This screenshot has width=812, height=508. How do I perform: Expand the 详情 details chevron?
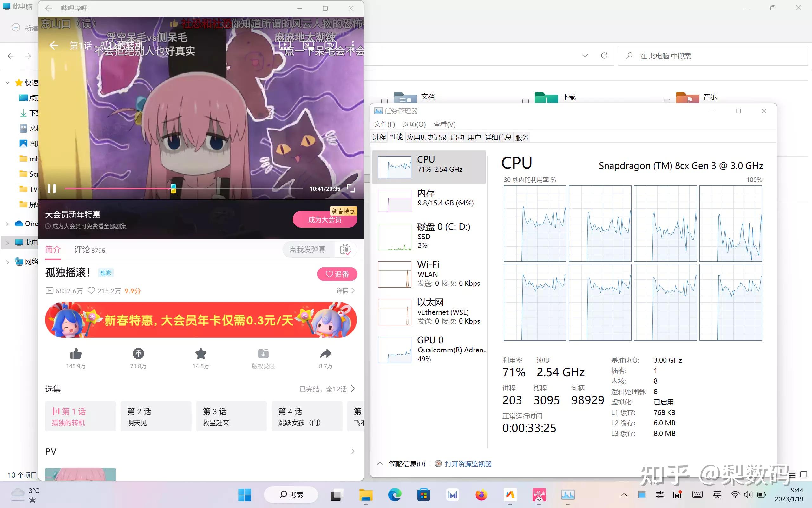tap(353, 291)
